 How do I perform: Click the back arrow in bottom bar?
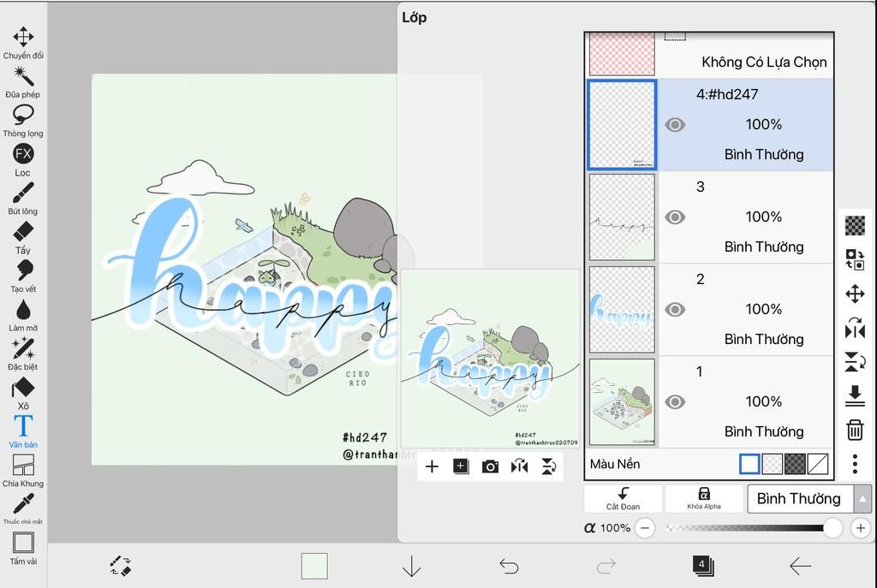tap(801, 567)
